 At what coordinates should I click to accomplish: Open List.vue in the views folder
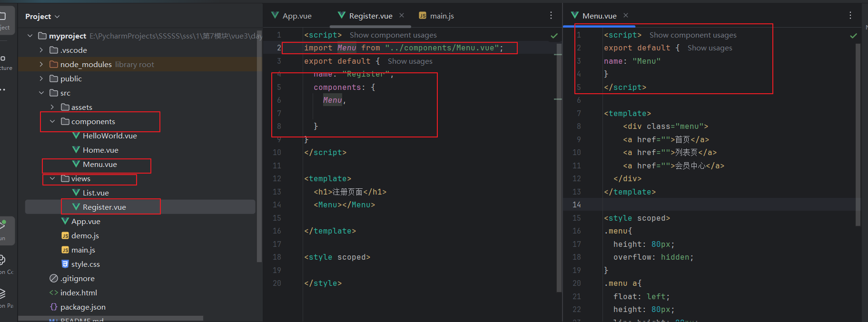point(96,193)
